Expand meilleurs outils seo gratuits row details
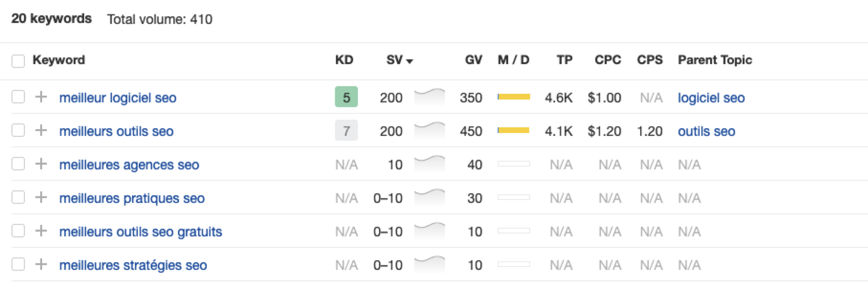868x289 pixels. [x=41, y=231]
